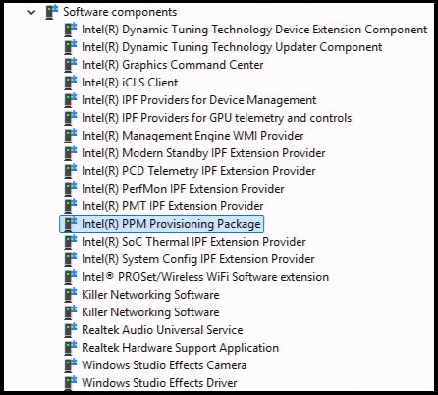Click the Intel(R) Graphics Command Center icon

tap(71, 65)
